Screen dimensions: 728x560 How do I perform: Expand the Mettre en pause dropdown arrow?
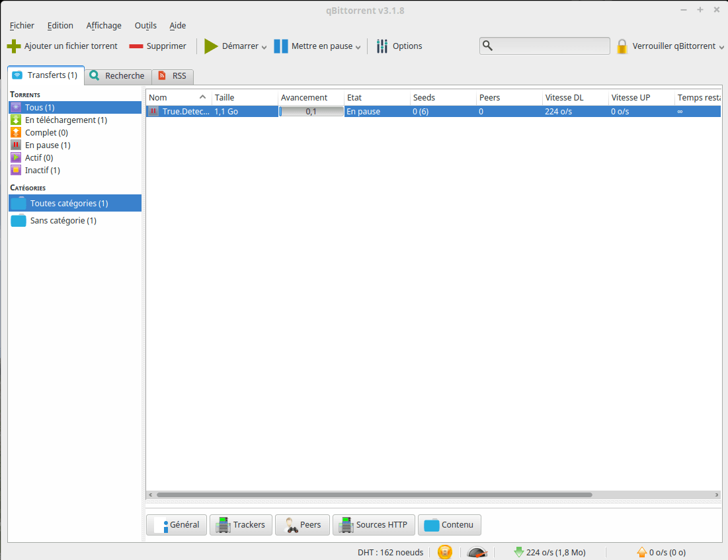click(x=358, y=47)
